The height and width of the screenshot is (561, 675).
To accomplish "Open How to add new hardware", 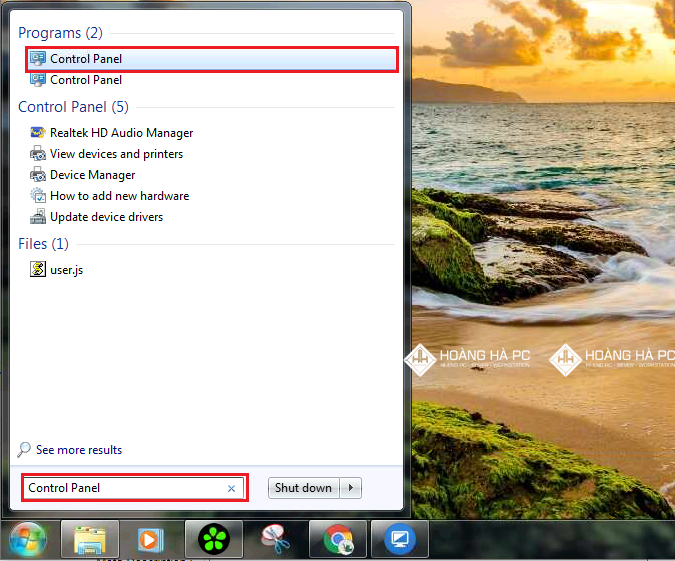I will pos(119,196).
